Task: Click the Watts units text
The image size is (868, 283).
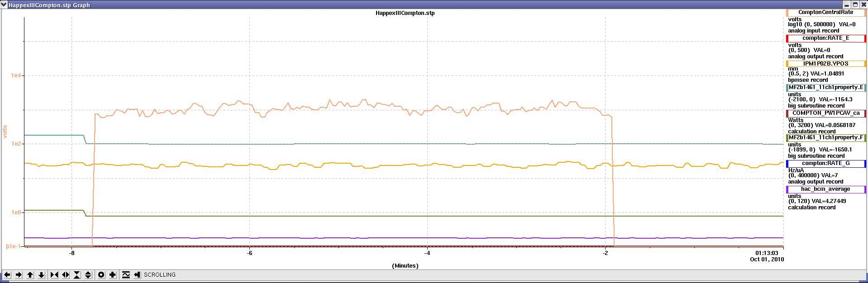Action: (x=796, y=120)
